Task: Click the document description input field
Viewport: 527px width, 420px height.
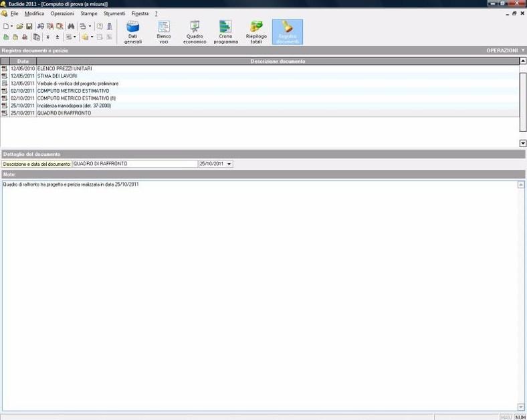Action: click(x=134, y=164)
